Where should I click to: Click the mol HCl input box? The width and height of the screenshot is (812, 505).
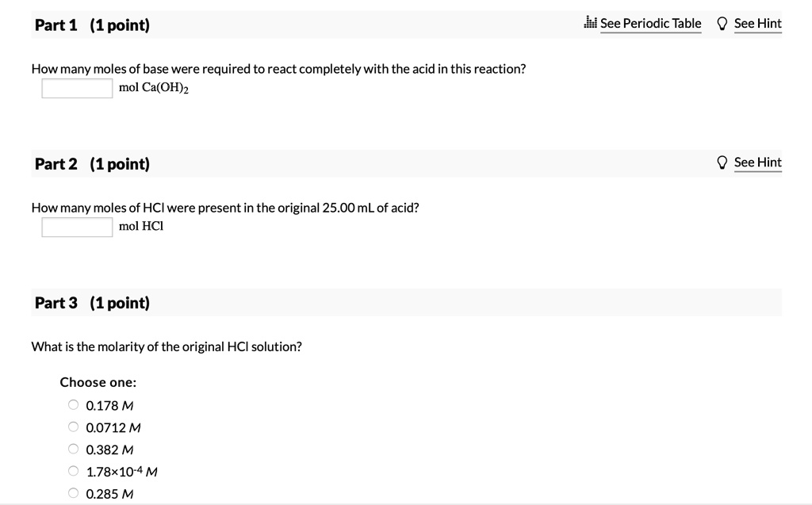(75, 226)
